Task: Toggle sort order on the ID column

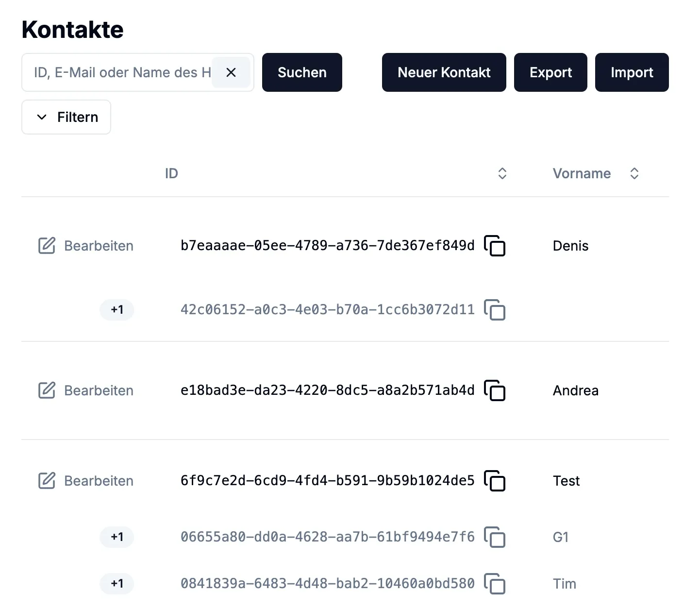Action: [503, 173]
